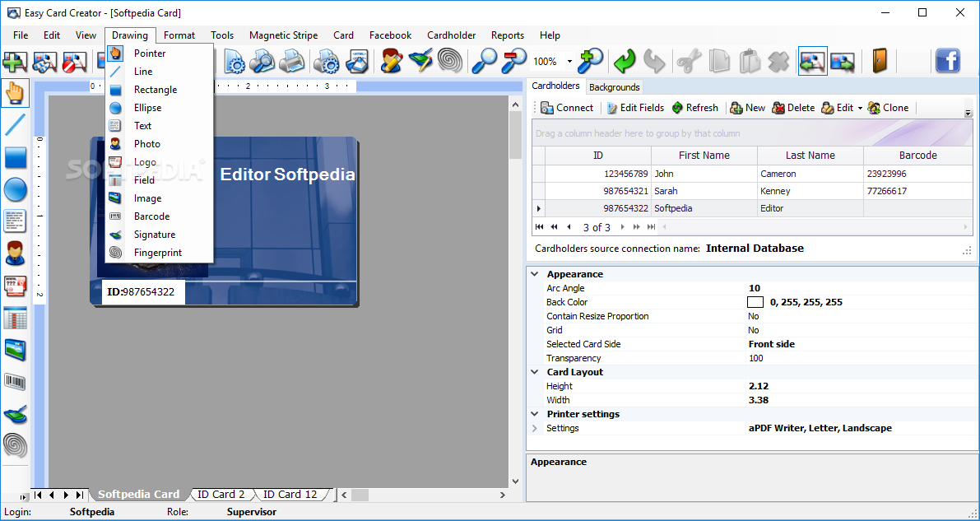The image size is (980, 521).
Task: Select the cell 'Cameron'
Action: [810, 174]
